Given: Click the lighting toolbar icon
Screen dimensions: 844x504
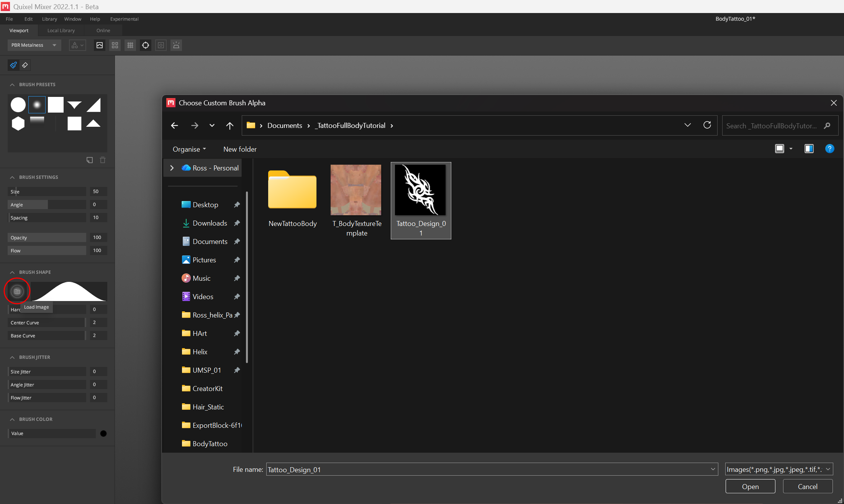Looking at the screenshot, I should click(x=176, y=45).
